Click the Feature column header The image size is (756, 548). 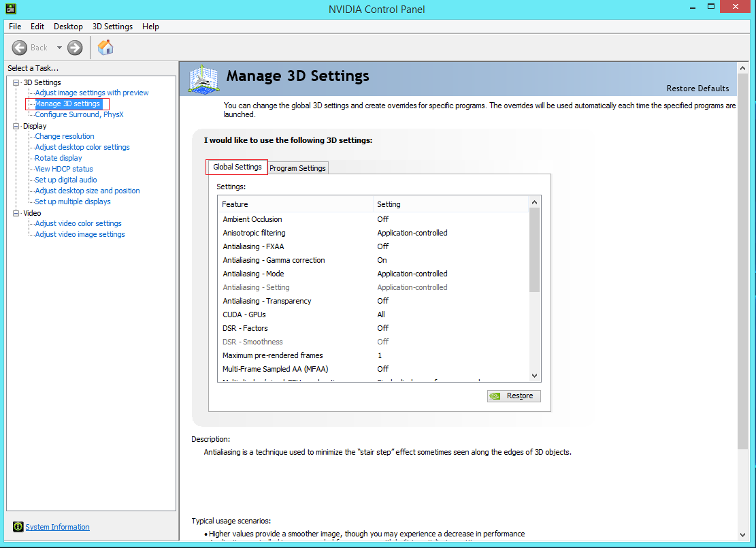point(295,204)
